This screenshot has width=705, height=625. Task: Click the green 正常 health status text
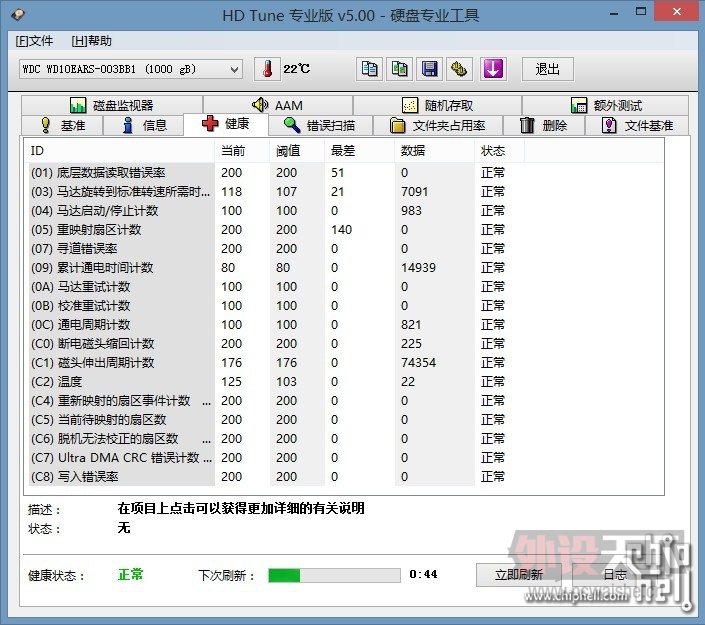click(x=130, y=574)
